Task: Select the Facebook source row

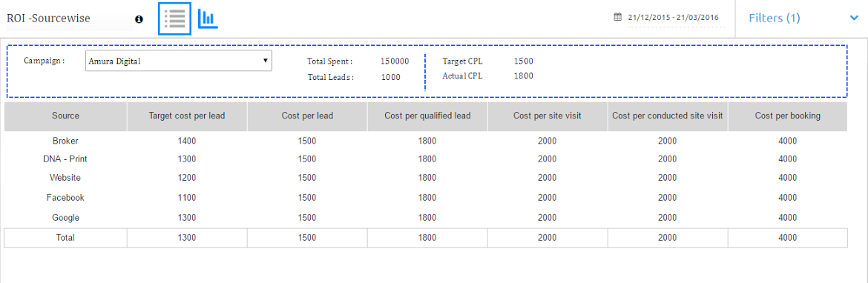Action: [x=426, y=197]
